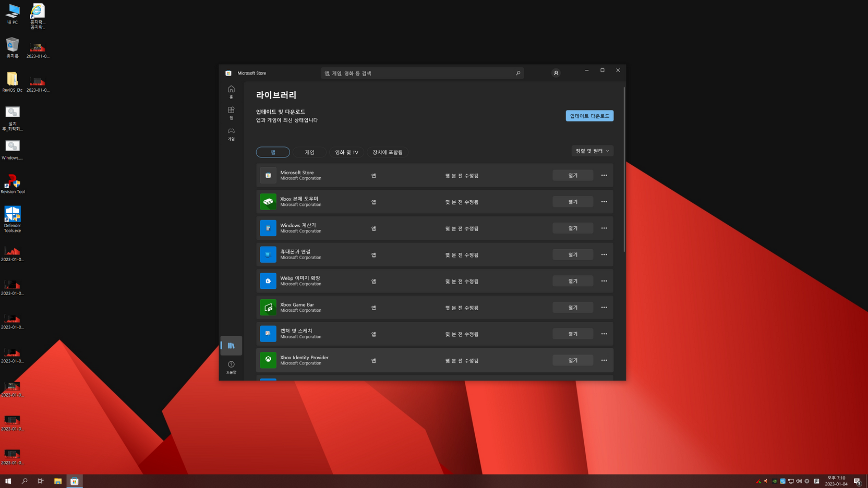Select Defender Tools.exe desktop icon
The width and height of the screenshot is (868, 488).
pyautogui.click(x=13, y=219)
